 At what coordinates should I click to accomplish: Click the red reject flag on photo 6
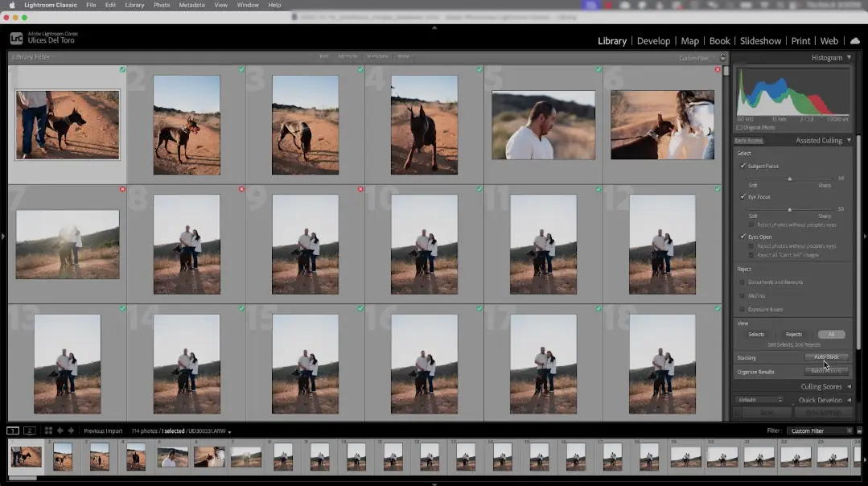pos(718,70)
